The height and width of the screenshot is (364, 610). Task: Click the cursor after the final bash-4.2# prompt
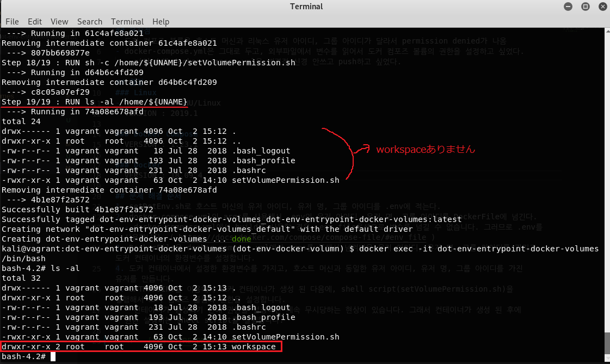coord(53,356)
